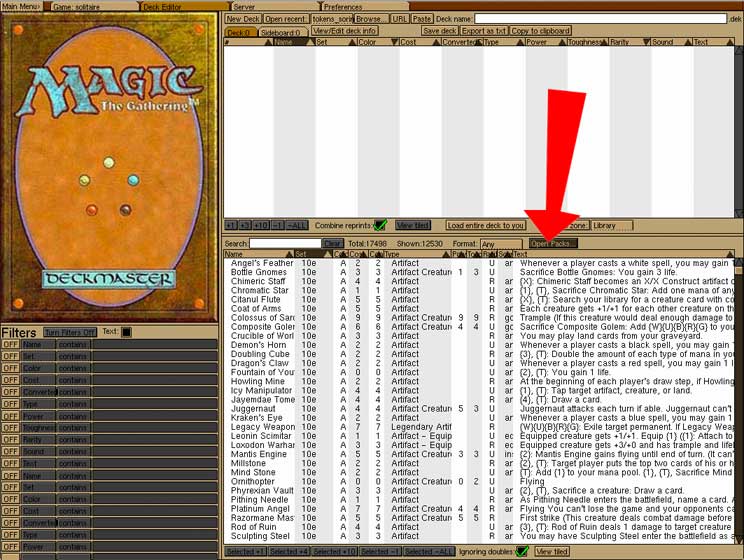Click the card Search input field
This screenshot has height=560, width=744.
tap(285, 243)
